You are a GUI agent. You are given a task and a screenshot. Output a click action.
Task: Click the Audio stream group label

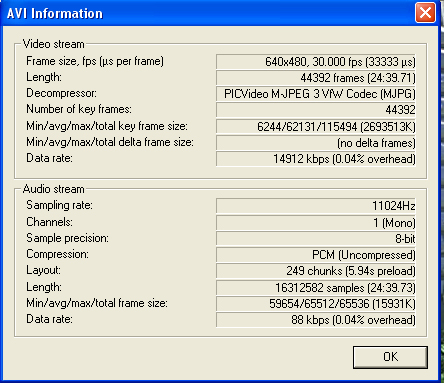pos(54,189)
